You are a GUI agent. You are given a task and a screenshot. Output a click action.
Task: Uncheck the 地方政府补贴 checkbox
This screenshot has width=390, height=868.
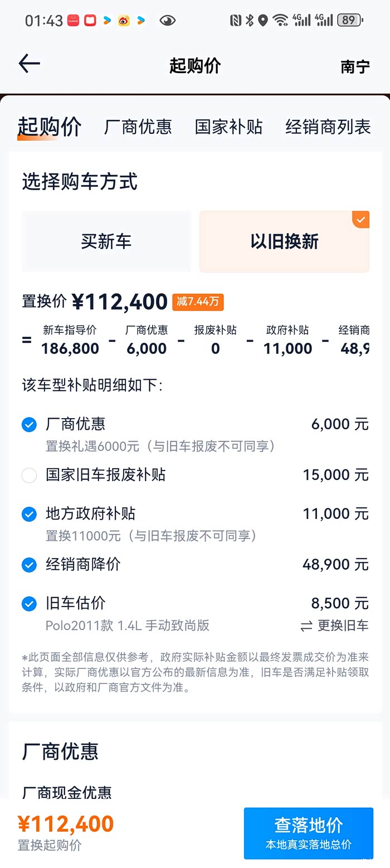[x=29, y=514]
